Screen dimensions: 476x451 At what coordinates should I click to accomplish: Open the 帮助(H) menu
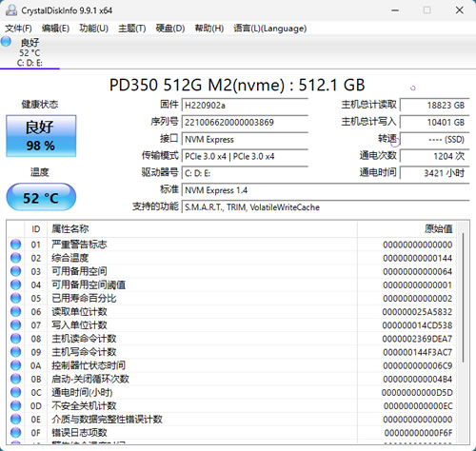coord(209,29)
